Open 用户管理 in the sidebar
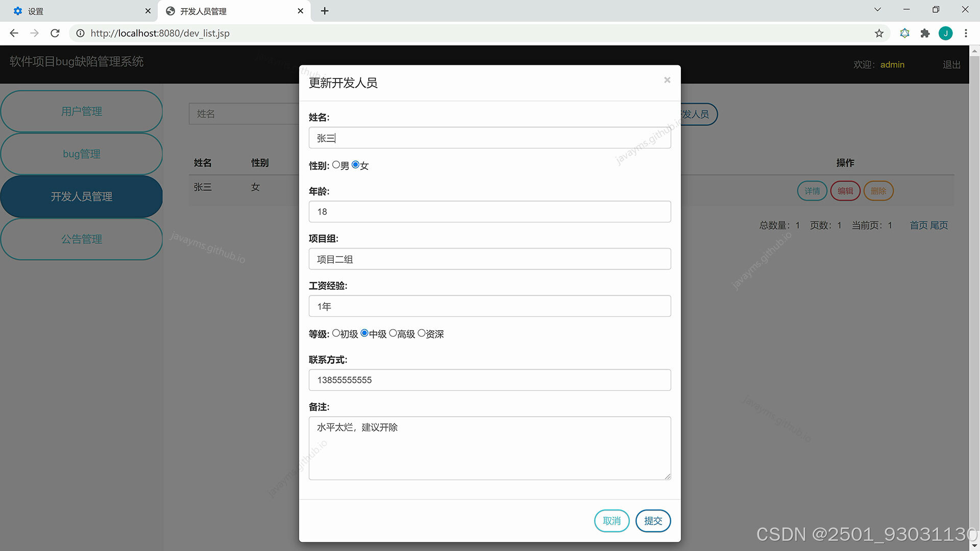This screenshot has height=551, width=980. point(82,111)
